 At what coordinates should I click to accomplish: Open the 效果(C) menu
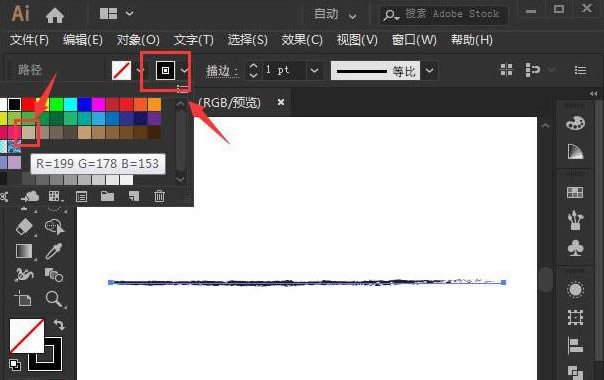[302, 40]
